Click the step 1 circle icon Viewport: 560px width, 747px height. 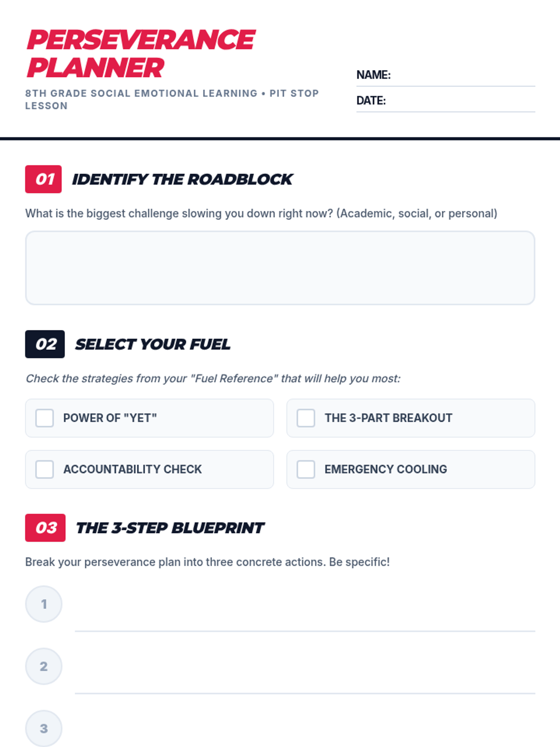[44, 604]
